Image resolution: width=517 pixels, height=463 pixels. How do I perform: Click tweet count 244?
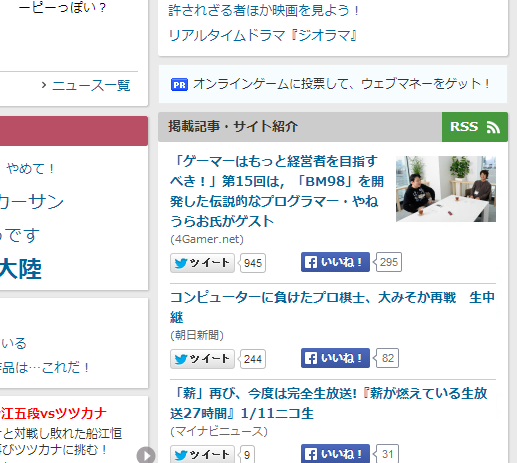[x=253, y=359]
